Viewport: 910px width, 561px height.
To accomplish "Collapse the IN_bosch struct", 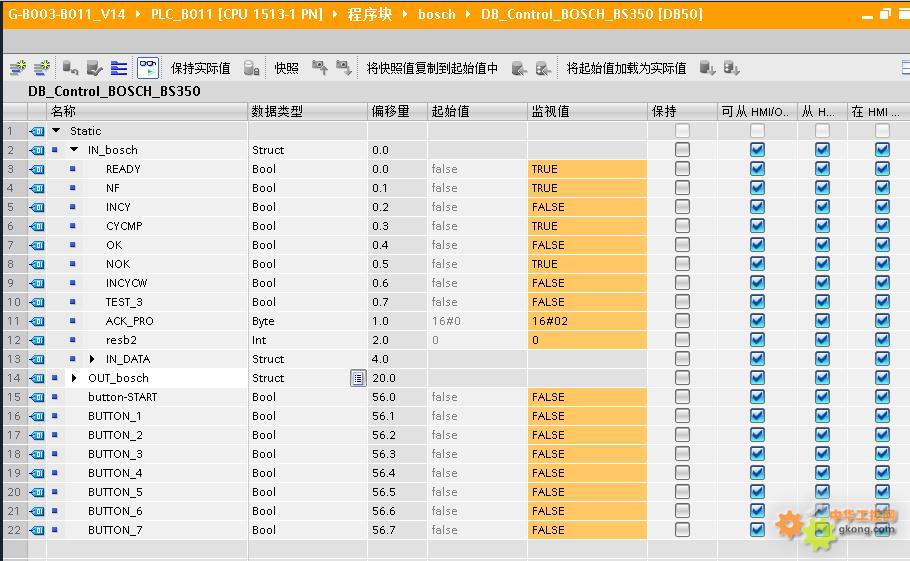I will tap(74, 150).
